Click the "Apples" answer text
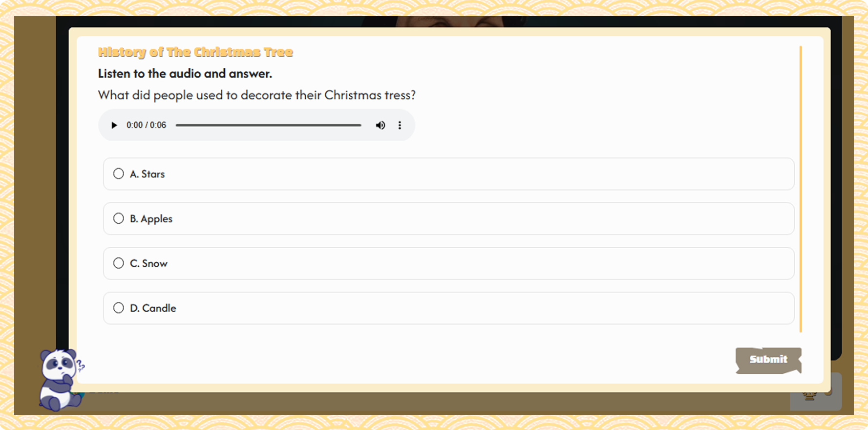 156,219
